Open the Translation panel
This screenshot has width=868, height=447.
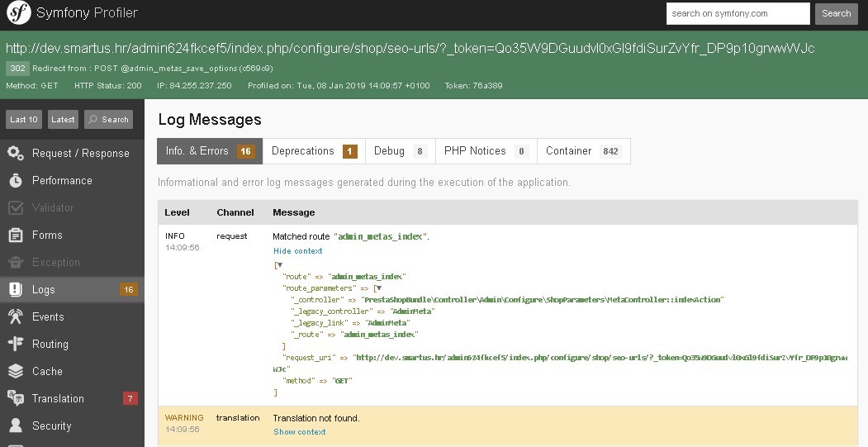[72, 398]
